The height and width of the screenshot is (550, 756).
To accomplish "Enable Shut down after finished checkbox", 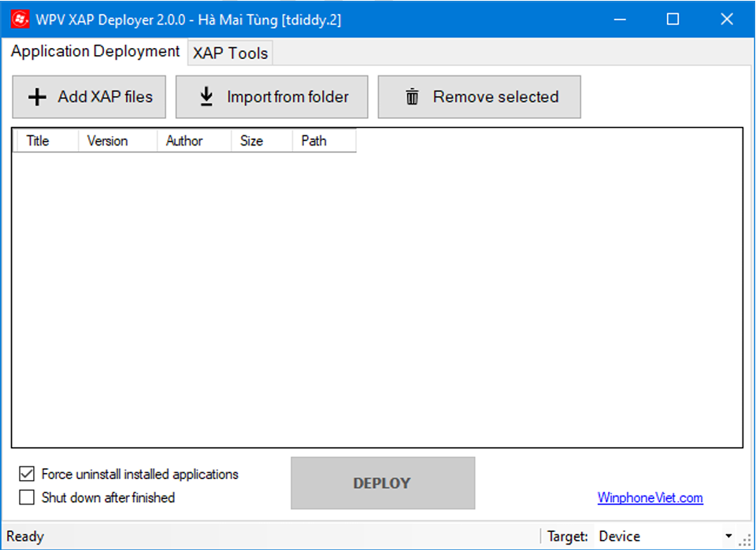I will coord(28,497).
